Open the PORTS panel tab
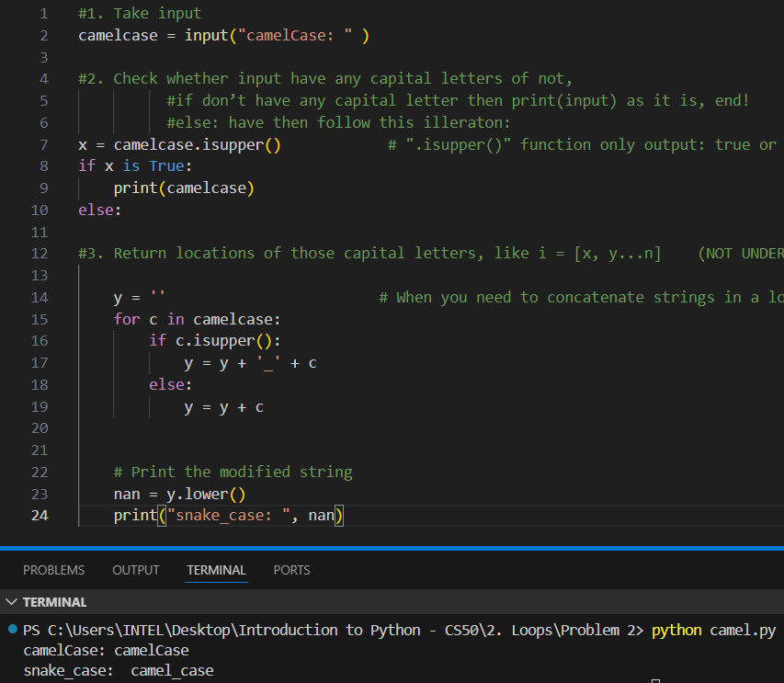The height and width of the screenshot is (683, 784). [291, 570]
